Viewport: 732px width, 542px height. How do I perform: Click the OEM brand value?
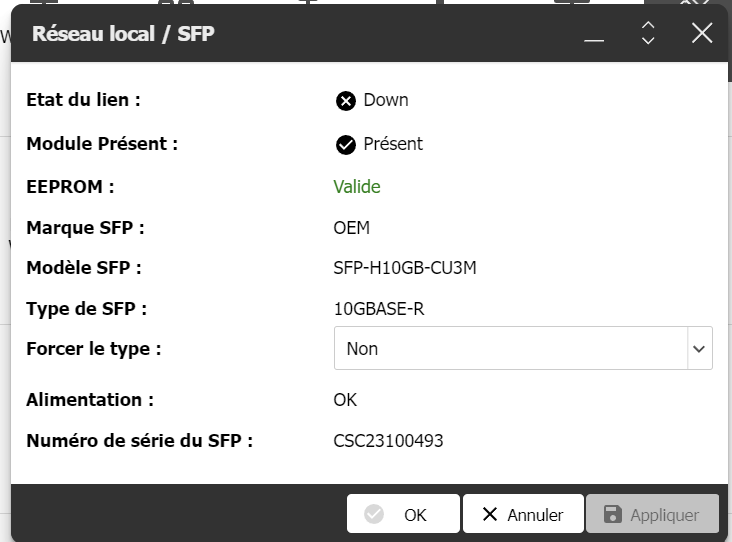(x=352, y=228)
